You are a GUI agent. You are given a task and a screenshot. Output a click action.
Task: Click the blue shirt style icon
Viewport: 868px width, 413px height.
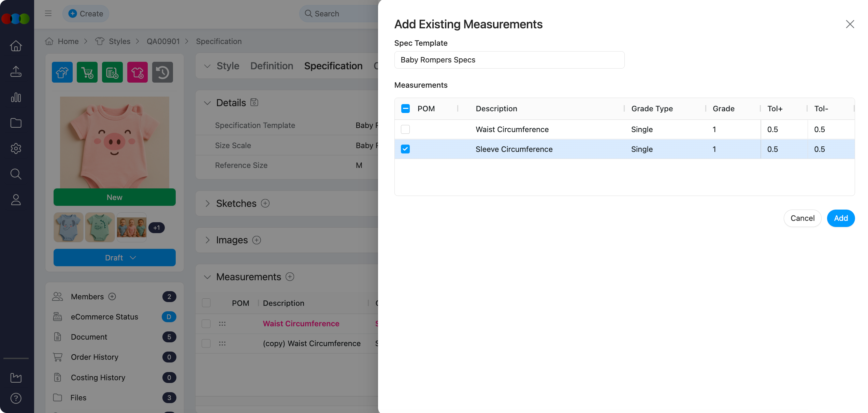click(x=62, y=72)
